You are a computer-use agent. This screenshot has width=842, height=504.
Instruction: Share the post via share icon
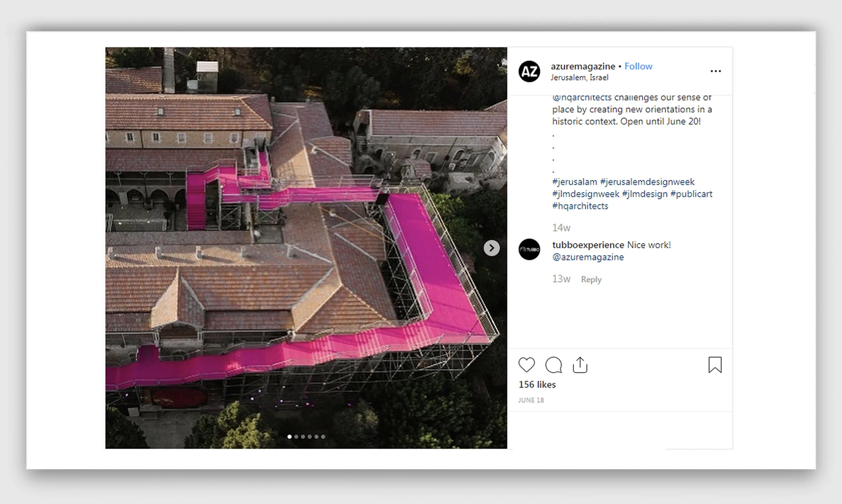[x=580, y=365]
